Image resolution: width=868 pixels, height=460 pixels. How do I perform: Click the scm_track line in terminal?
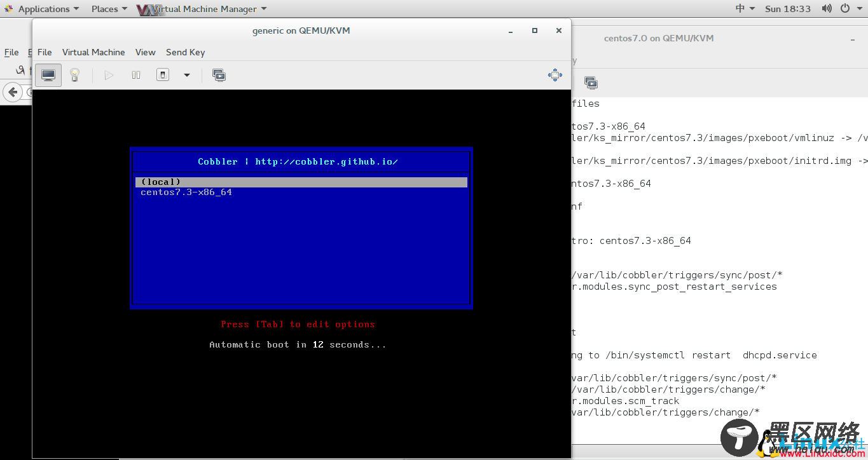(626, 401)
